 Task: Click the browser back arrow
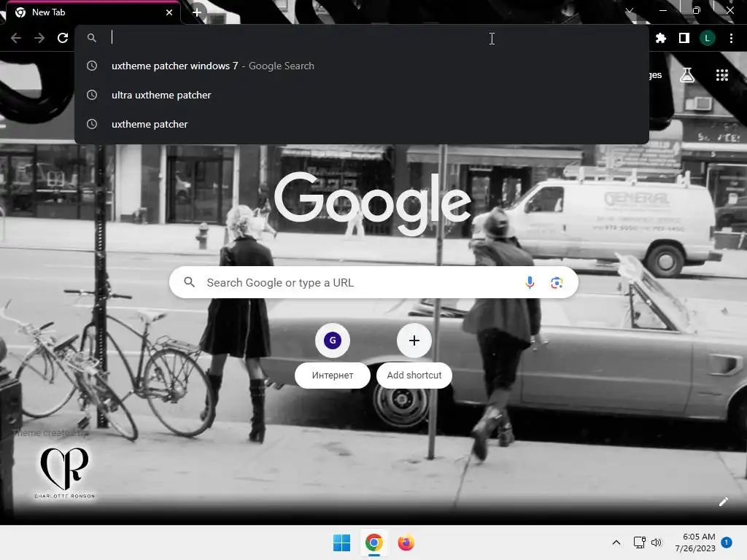16,38
